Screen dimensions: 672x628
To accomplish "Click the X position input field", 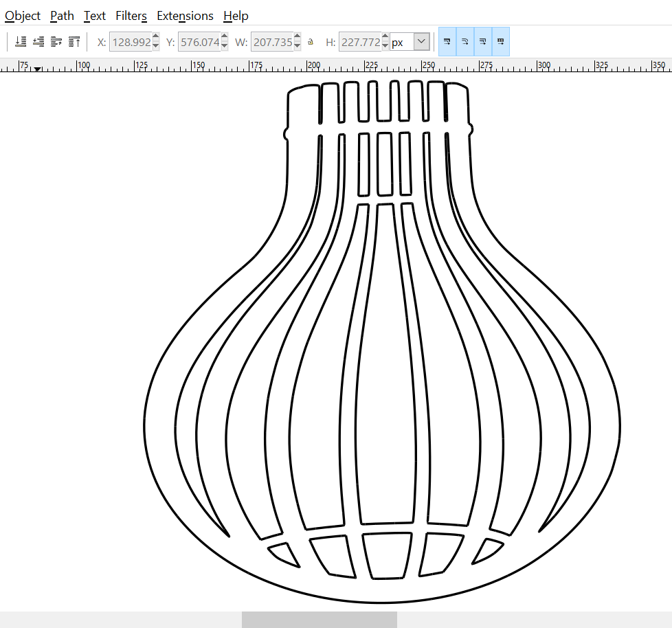I will (131, 42).
